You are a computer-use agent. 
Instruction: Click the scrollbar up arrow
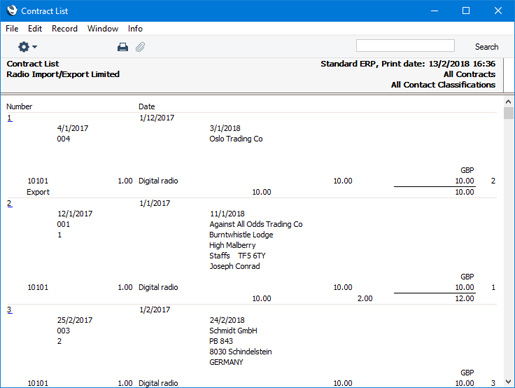pyautogui.click(x=508, y=101)
